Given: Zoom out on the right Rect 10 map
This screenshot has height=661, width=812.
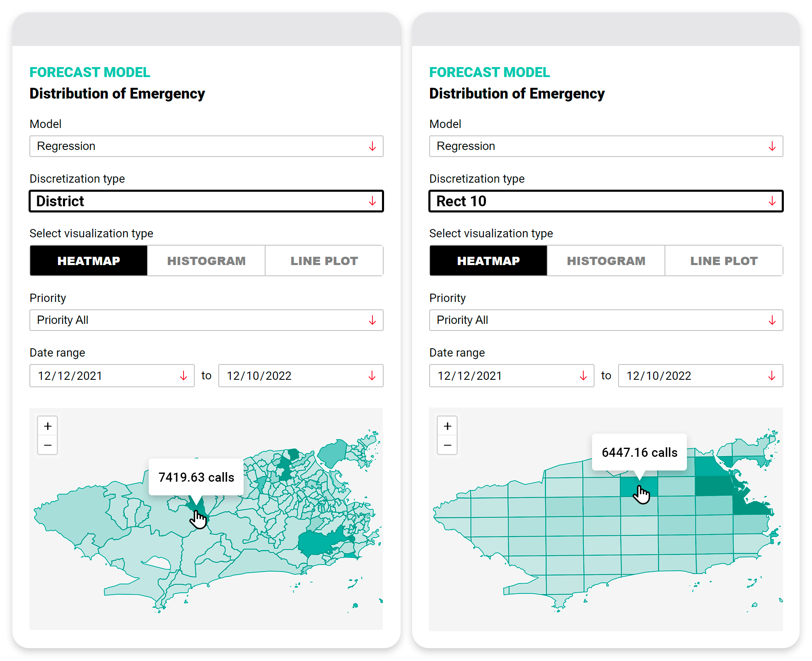Looking at the screenshot, I should tap(447, 446).
